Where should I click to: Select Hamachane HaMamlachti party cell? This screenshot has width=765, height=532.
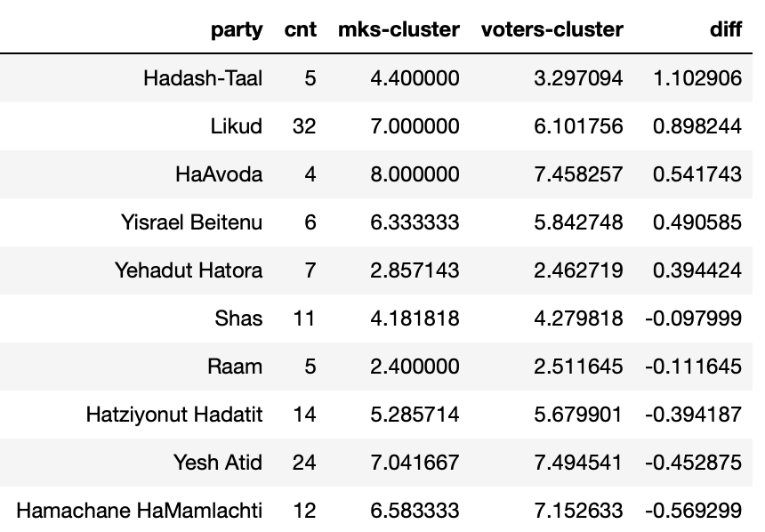[140, 511]
